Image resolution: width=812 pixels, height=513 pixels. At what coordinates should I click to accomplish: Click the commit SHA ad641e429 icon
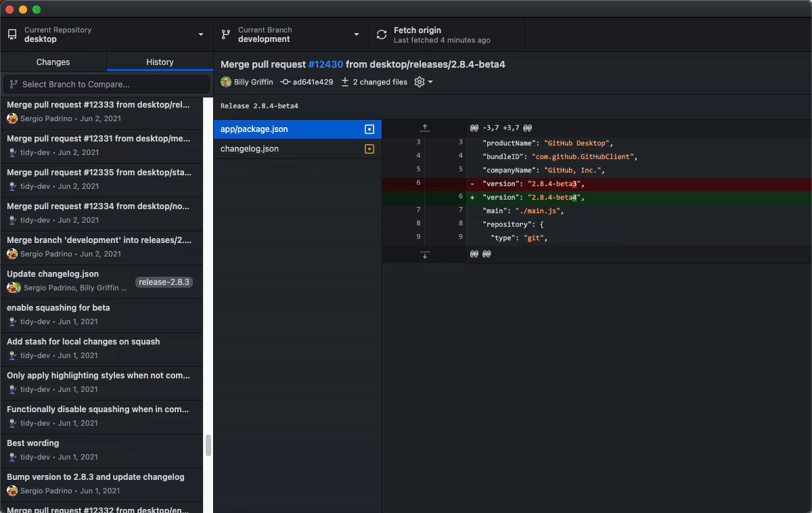[286, 82]
